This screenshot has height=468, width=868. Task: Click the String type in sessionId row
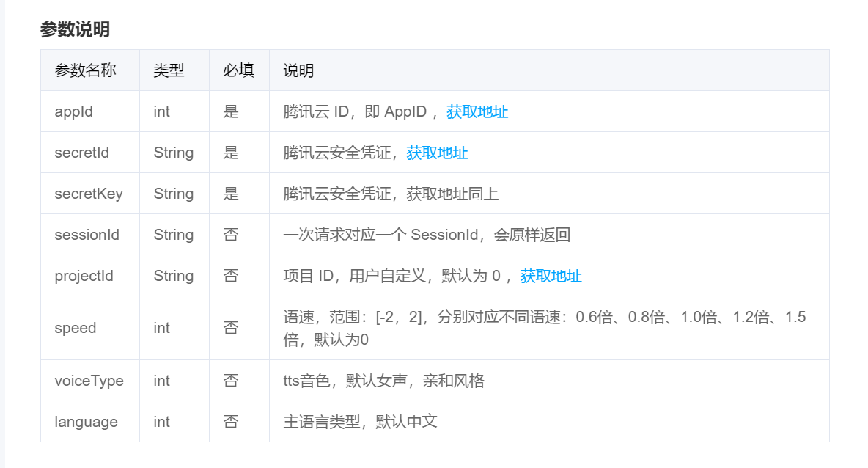click(174, 235)
